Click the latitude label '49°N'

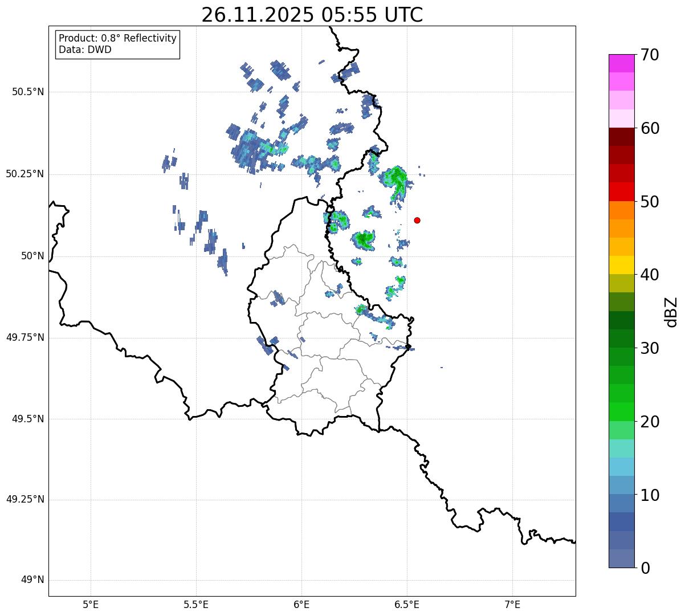click(x=32, y=580)
